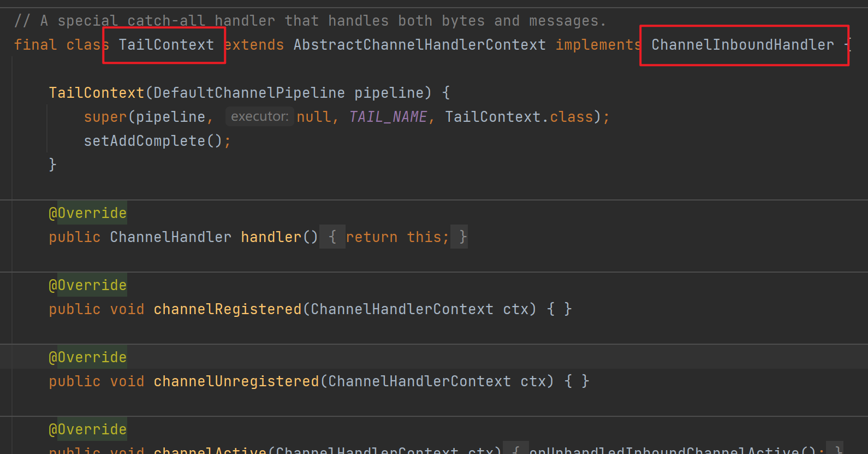
Task: Click the catch-all handler comment line
Action: point(310,21)
